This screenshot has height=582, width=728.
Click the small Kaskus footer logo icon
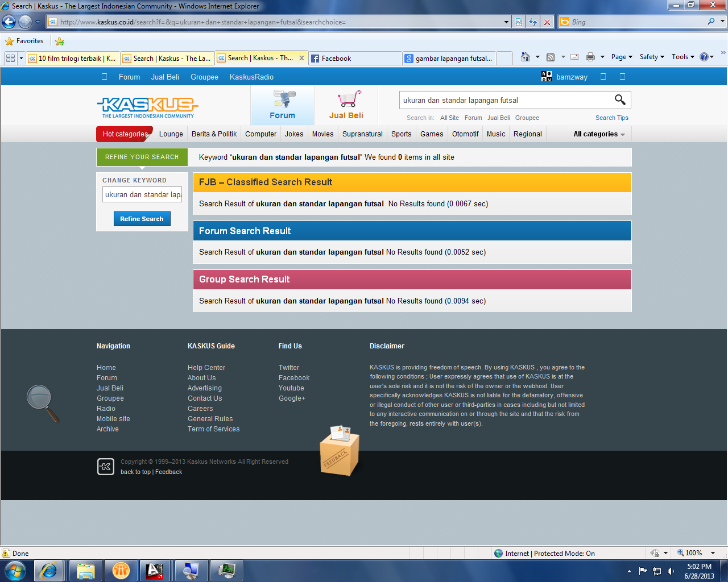click(106, 467)
